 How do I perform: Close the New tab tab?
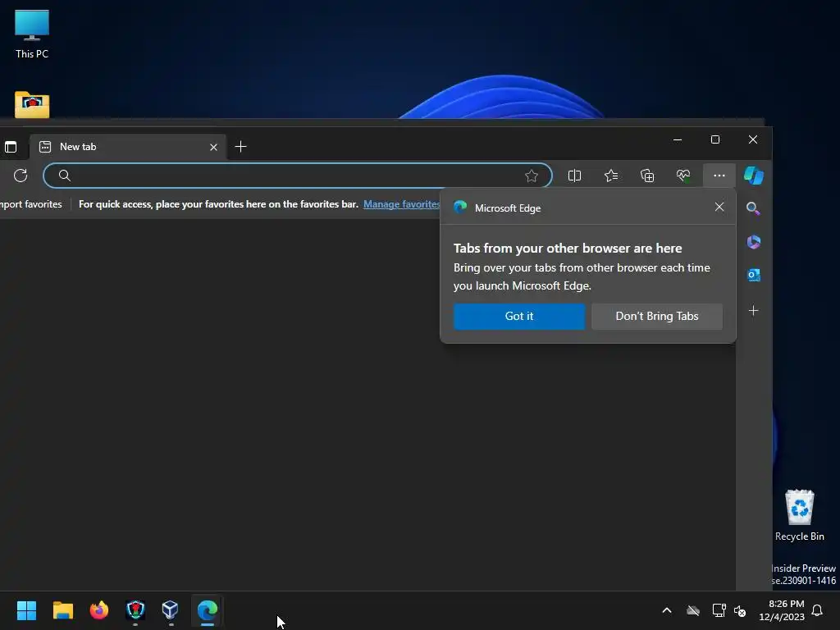(213, 148)
